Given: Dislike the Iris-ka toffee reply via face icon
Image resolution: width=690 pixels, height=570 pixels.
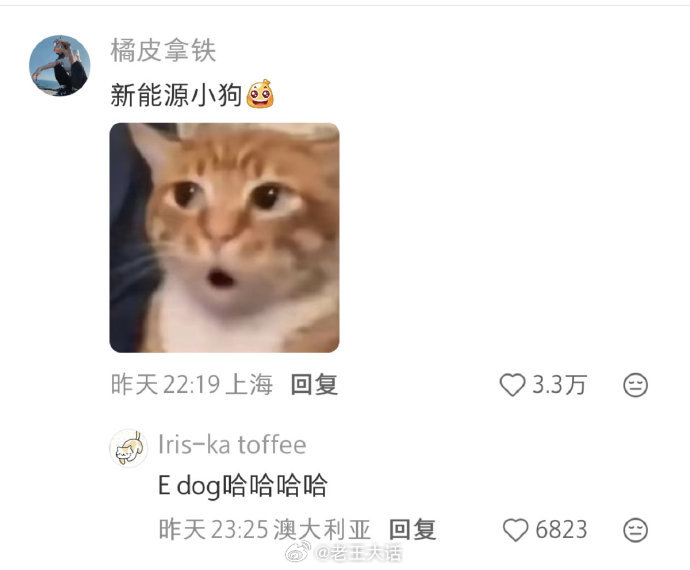Looking at the screenshot, I should click(x=635, y=530).
